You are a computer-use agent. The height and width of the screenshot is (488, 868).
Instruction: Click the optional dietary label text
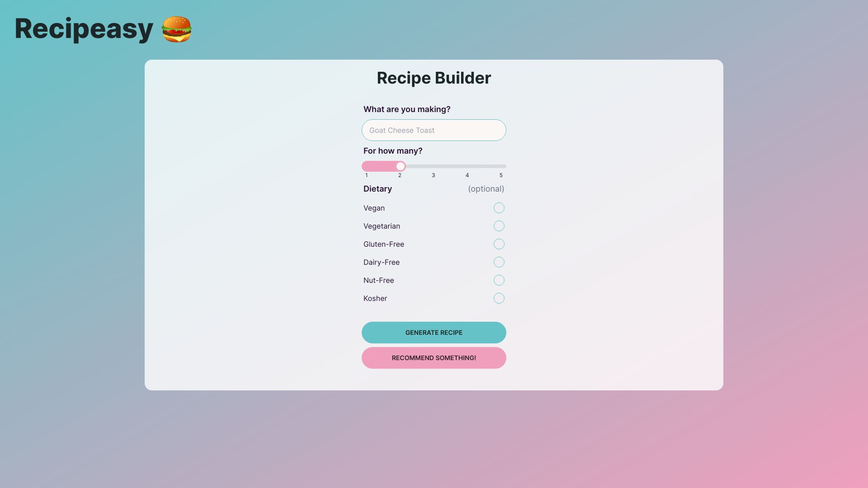tap(486, 189)
